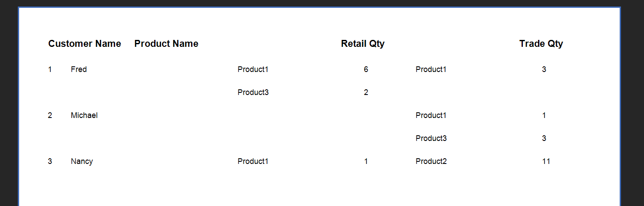Click customer name Fred
This screenshot has height=206, width=644.
[79, 69]
